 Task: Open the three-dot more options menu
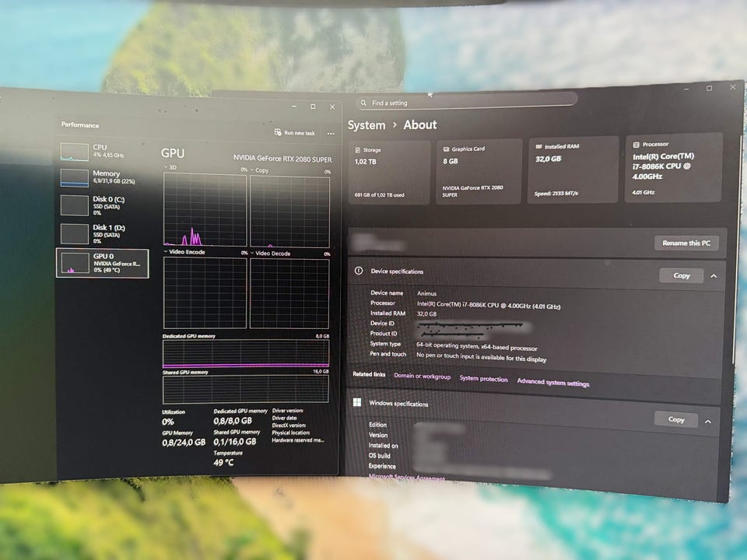[x=331, y=134]
